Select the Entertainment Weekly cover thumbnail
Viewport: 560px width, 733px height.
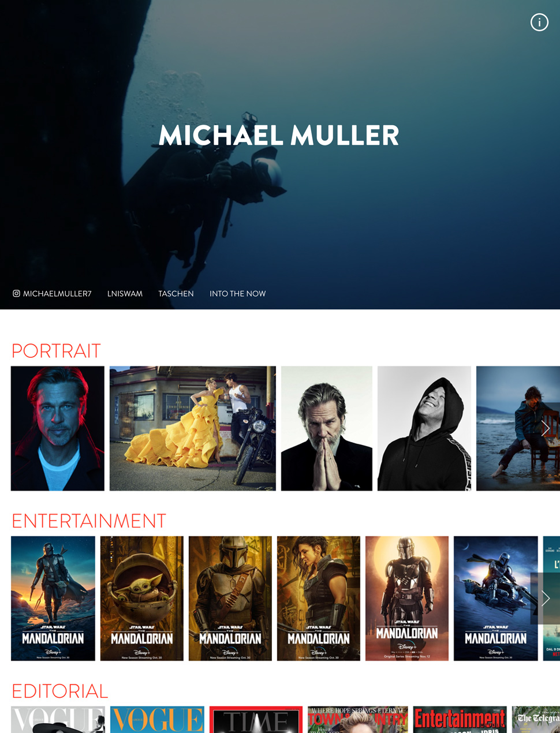[460, 720]
